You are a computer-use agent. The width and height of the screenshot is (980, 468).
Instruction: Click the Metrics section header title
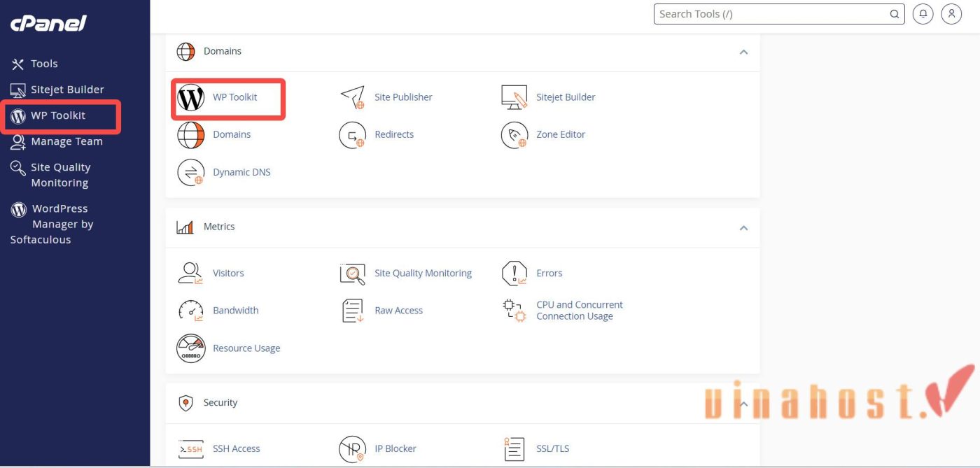[x=219, y=227]
